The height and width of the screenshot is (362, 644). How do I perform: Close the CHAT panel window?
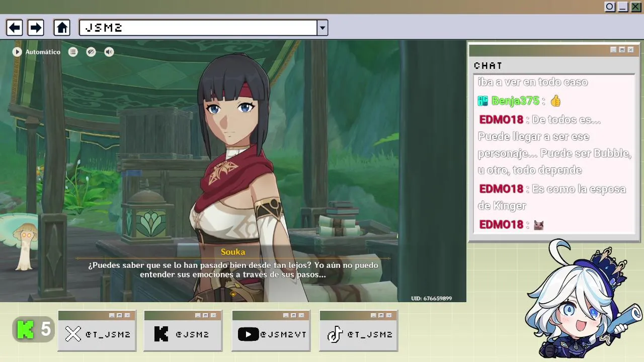(x=630, y=50)
